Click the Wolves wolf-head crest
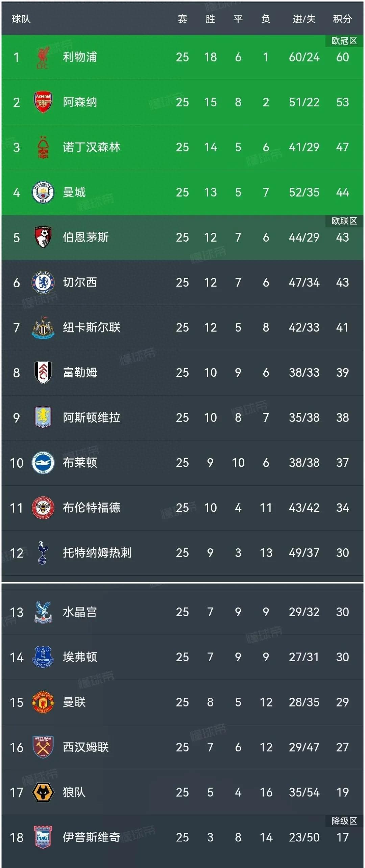 point(43,792)
